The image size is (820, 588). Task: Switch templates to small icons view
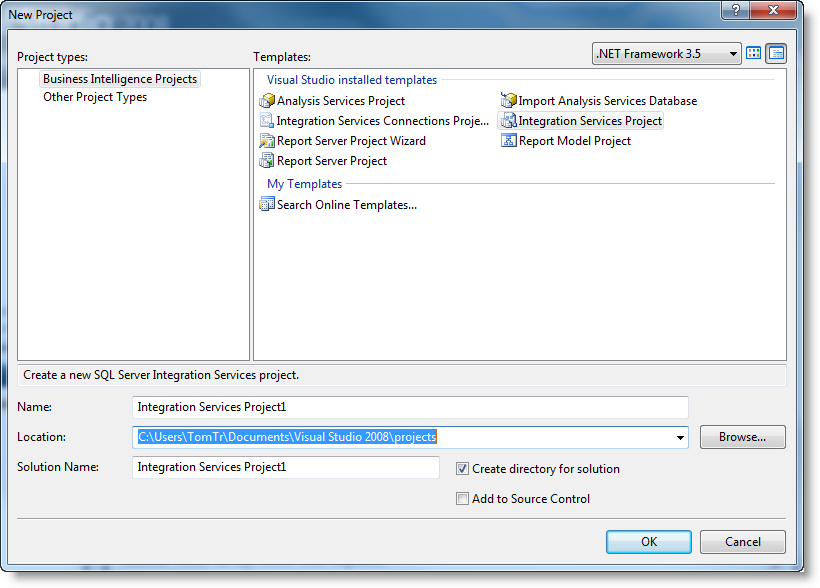[x=777, y=53]
